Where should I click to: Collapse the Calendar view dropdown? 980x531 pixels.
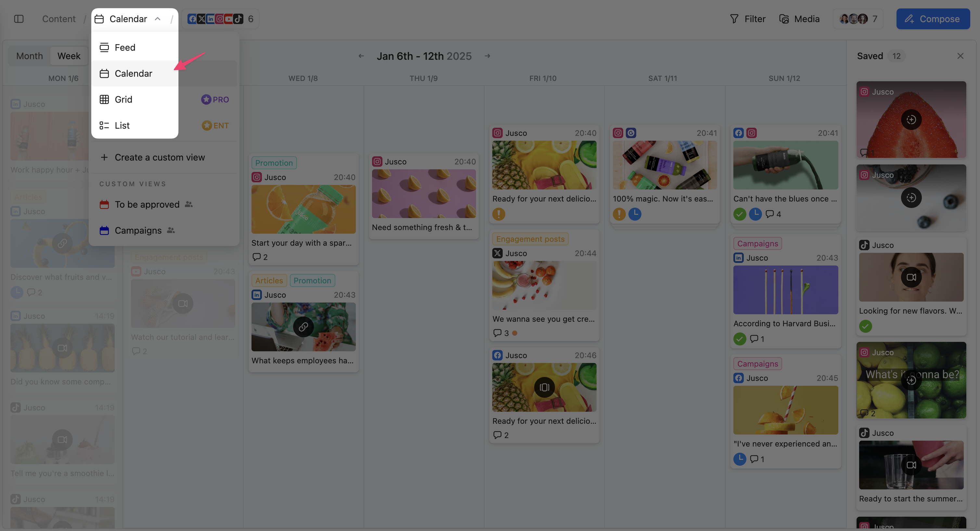pos(158,19)
